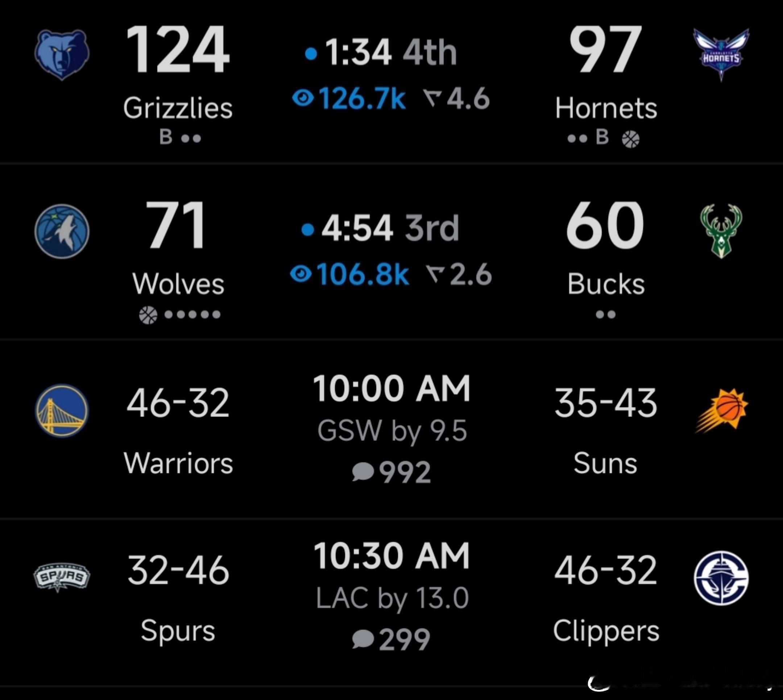Tap the Clippers ship logo
Viewport: 783px width, 700px height.
pos(721,578)
